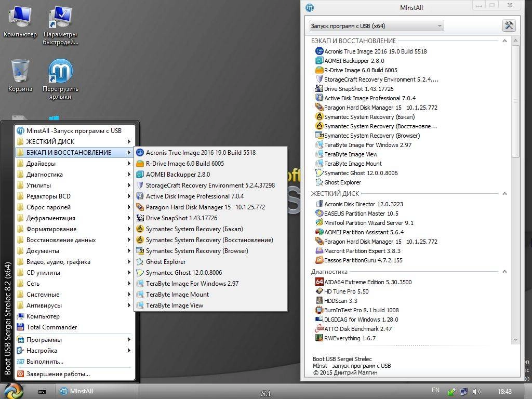Viewport: 532px width, 399px height.
Task: Launch RWEverything 1.6.7
Action: coord(345,338)
